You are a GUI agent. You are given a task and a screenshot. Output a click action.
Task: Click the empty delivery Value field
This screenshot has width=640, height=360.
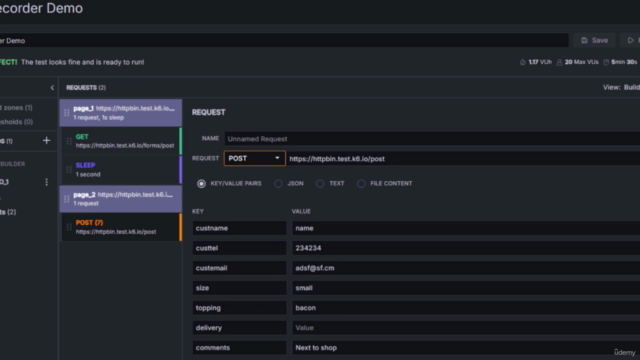coord(466,328)
